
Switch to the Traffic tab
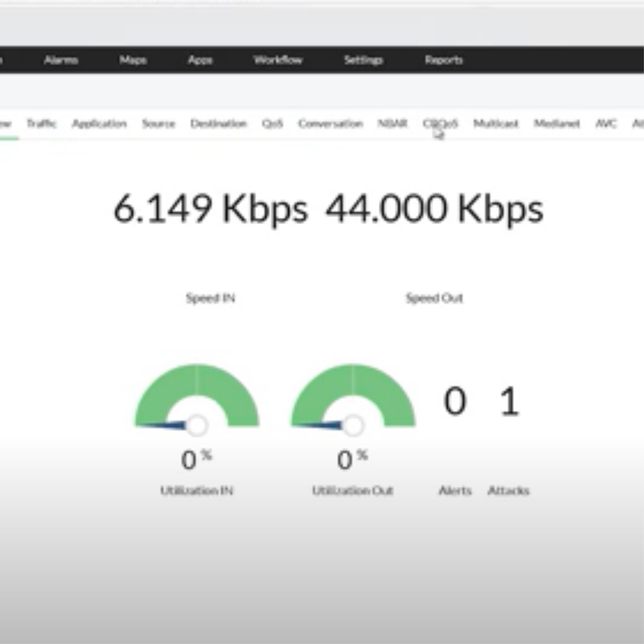(42, 124)
